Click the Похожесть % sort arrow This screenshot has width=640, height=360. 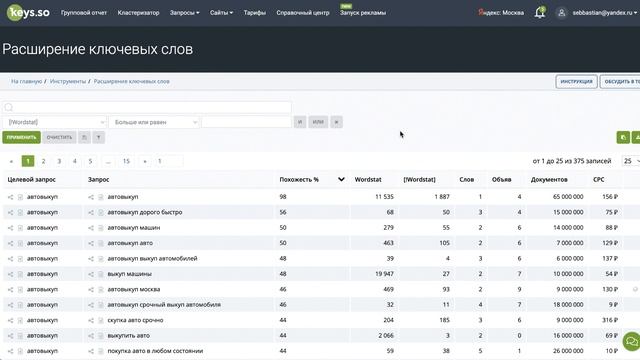tap(341, 180)
